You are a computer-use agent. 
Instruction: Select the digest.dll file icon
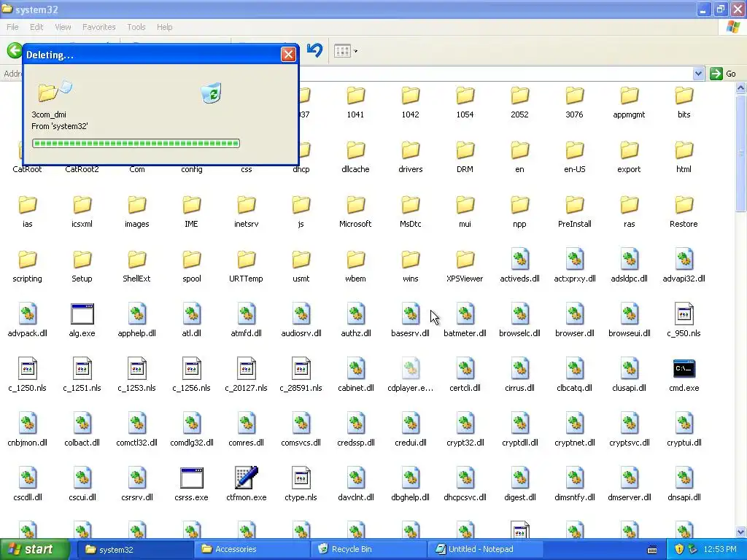[519, 478]
